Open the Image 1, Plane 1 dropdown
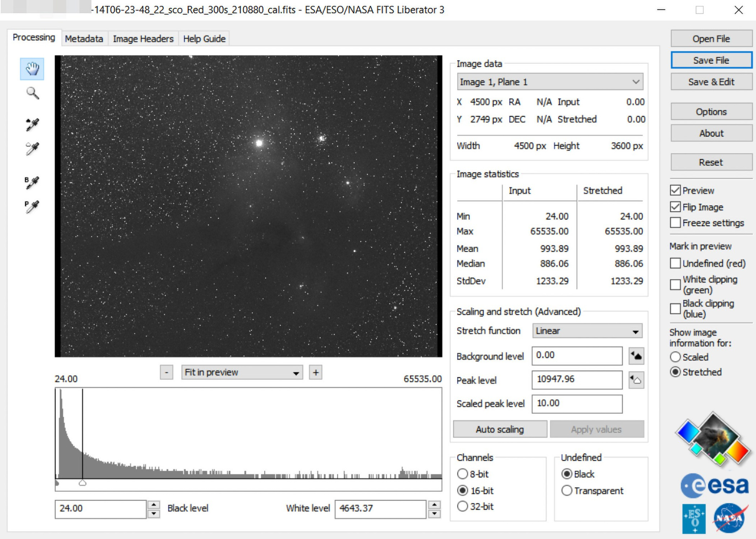This screenshot has width=756, height=539. (550, 82)
